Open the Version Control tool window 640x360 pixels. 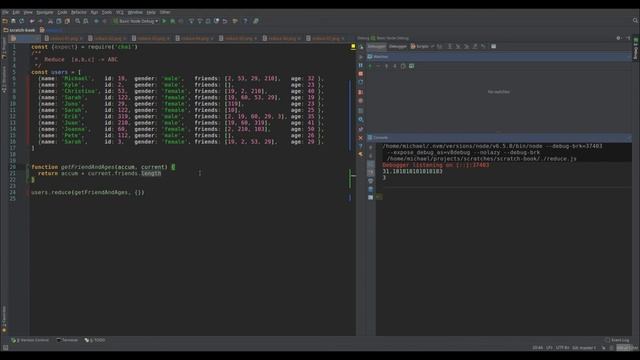coord(31,340)
